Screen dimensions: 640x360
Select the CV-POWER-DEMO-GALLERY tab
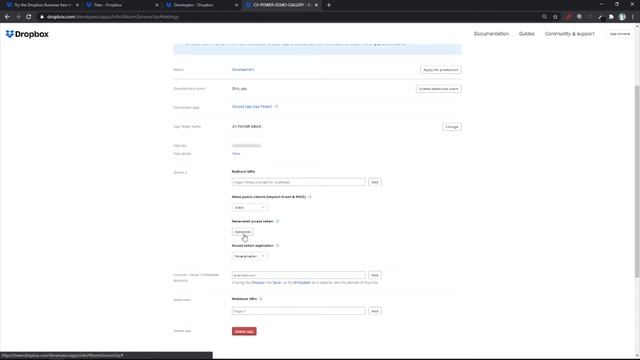click(x=280, y=5)
